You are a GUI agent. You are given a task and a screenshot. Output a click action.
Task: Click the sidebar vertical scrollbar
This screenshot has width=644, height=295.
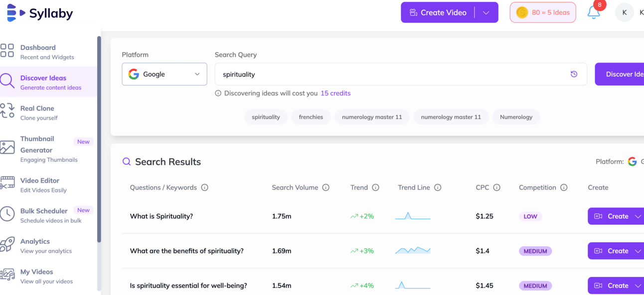[x=99, y=140]
